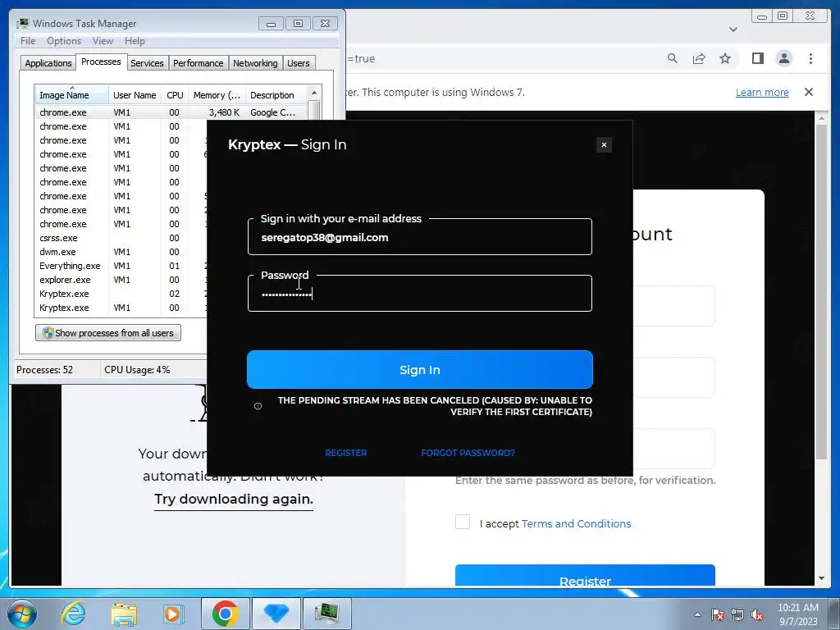
Task: Show hidden tray icons arrow
Action: 697,614
